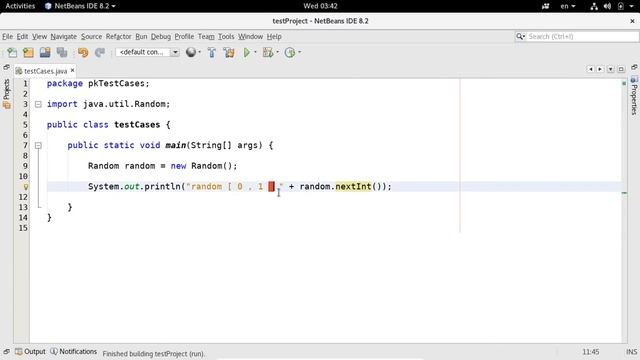Click the Notifications icon in status bar
The width and height of the screenshot is (640, 360).
click(54, 351)
